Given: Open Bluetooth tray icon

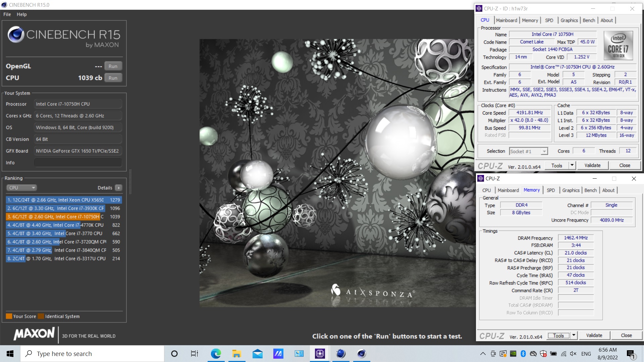Looking at the screenshot, I should [523, 354].
